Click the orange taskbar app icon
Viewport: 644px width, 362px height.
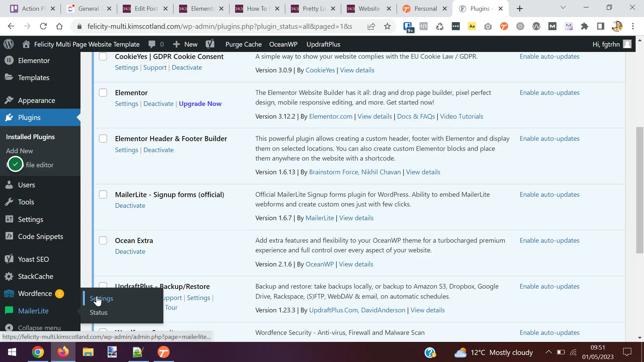(164, 352)
